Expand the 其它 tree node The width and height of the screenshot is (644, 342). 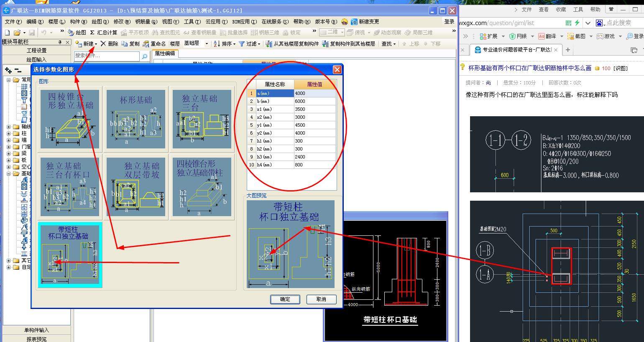pyautogui.click(x=9, y=260)
